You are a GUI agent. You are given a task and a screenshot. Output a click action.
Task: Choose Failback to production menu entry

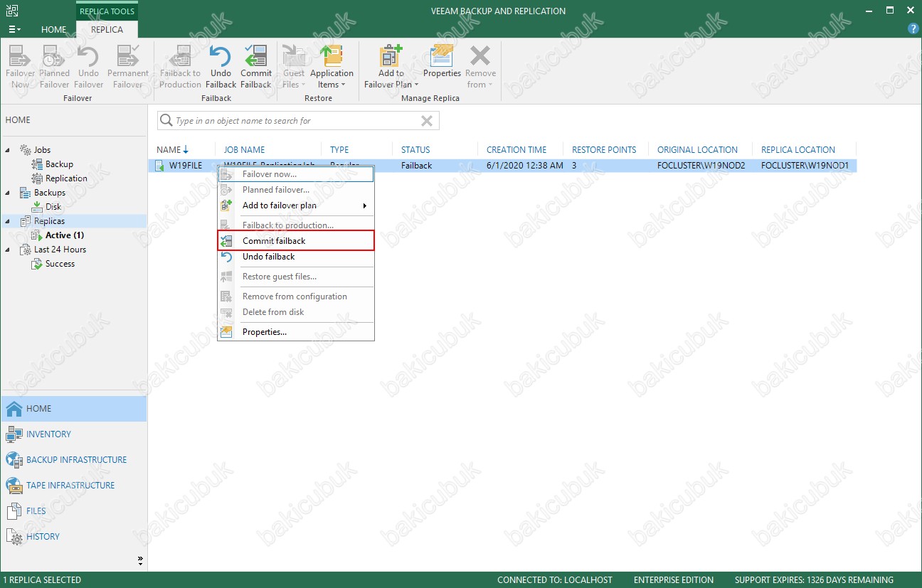coord(296,225)
